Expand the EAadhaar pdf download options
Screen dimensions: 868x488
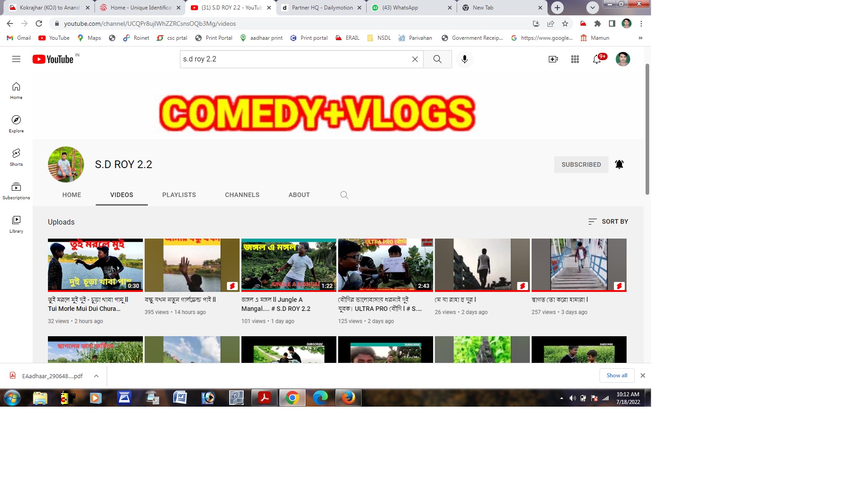(96, 376)
